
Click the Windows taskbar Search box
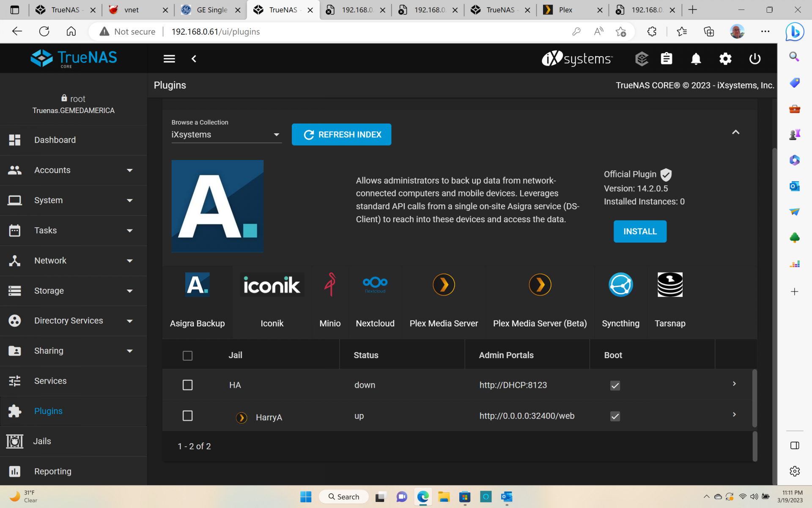344,497
